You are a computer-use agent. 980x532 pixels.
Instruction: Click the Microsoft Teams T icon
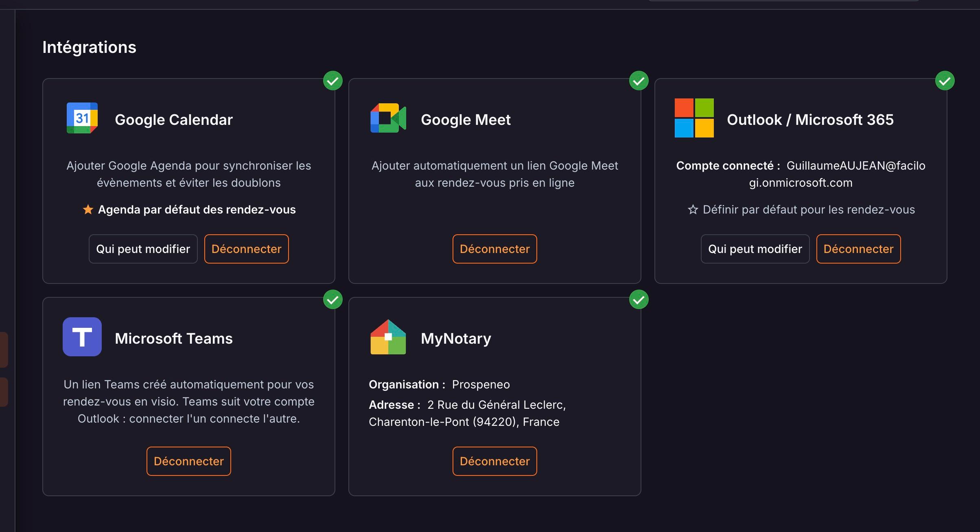click(x=82, y=337)
